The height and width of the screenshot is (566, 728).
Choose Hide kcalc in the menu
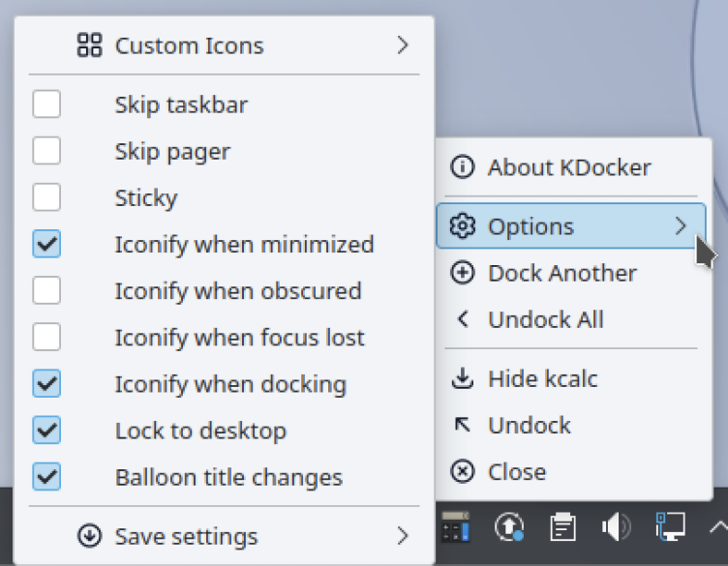click(x=542, y=378)
